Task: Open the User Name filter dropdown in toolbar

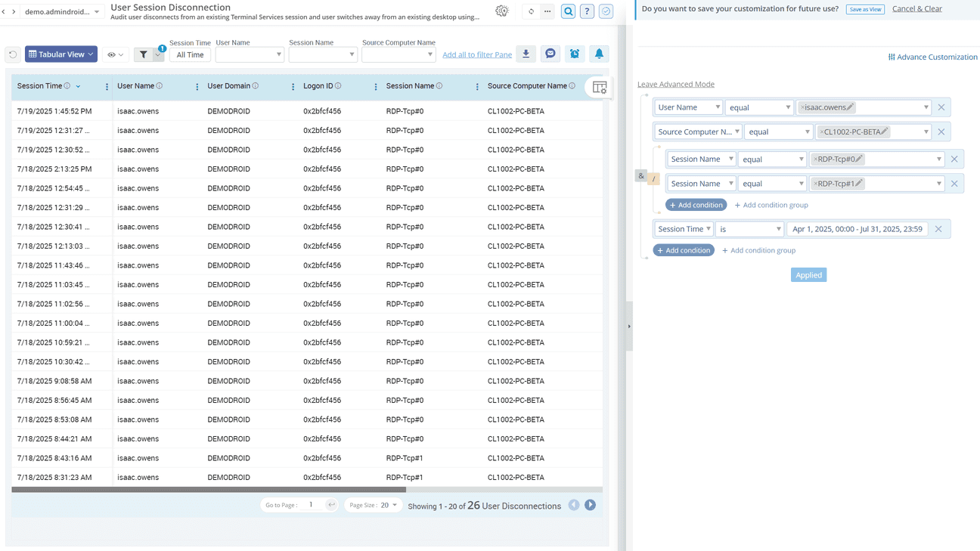Action: (250, 54)
